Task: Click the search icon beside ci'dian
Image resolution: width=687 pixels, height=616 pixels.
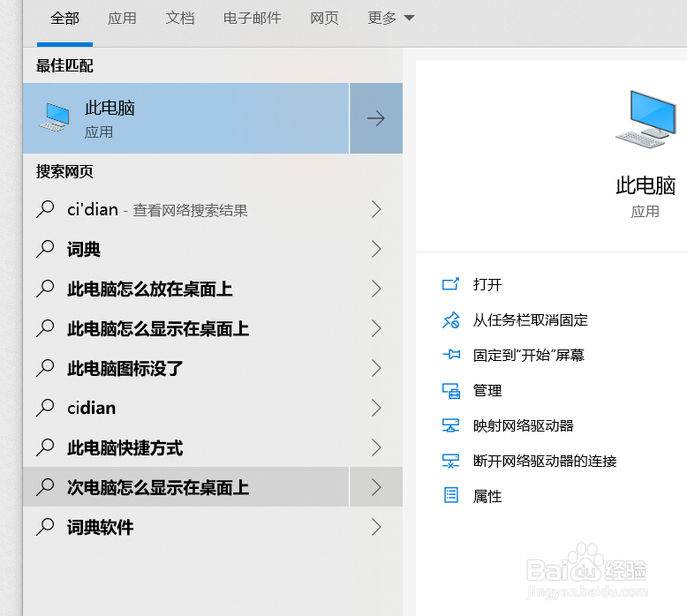Action: coord(45,210)
